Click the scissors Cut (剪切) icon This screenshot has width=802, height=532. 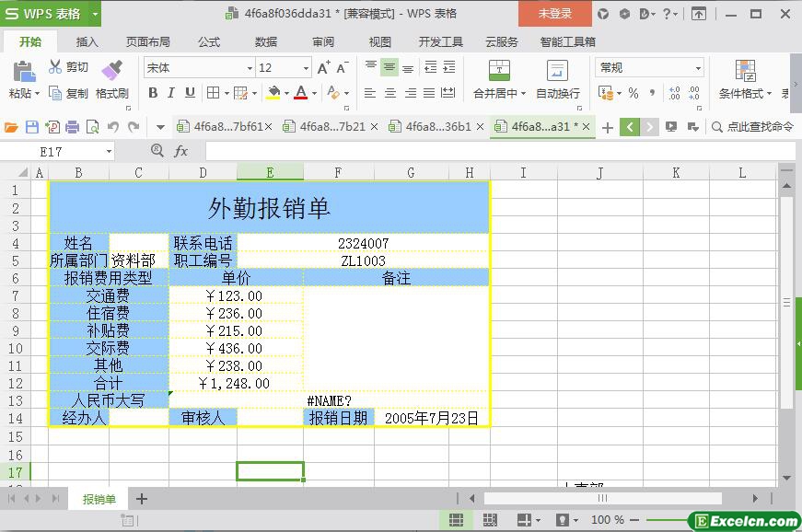pos(55,67)
